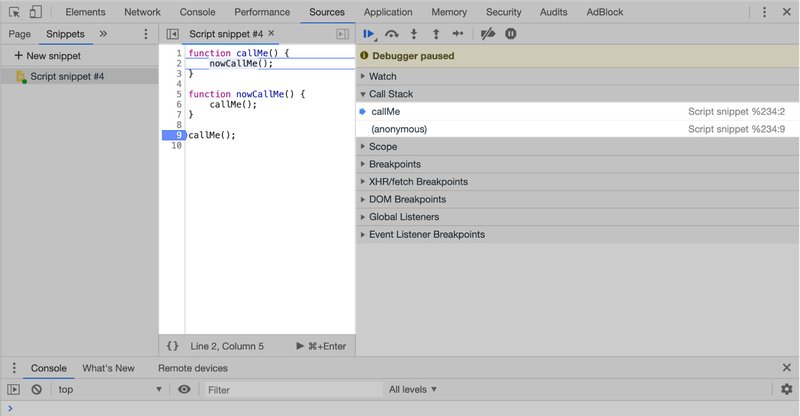Show more navigator tabs with the chevron
Image resolution: width=800 pixels, height=416 pixels.
[x=103, y=34]
